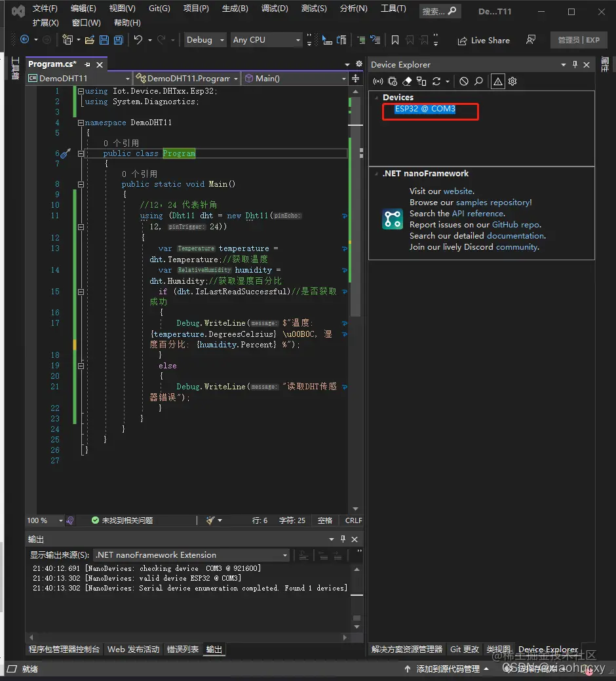Screen dimensions: 616x681
Task: Click the IntelliCode icon beside zoom level
Action: pos(70,520)
